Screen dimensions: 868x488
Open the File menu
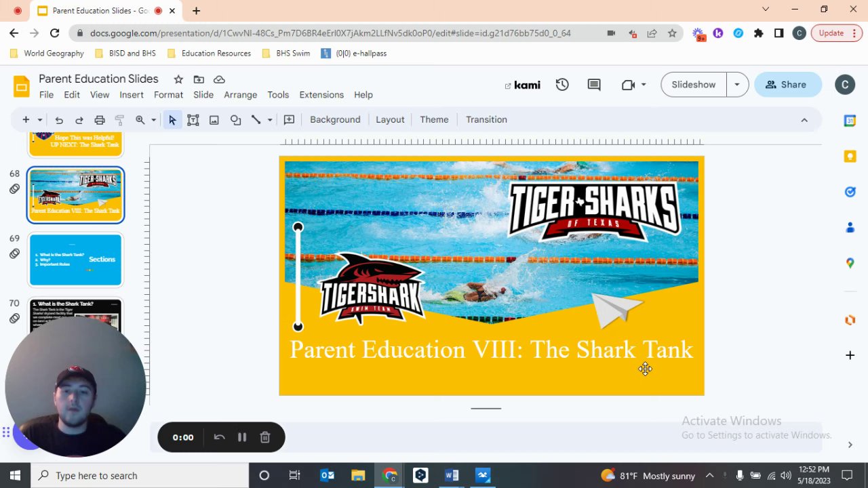tap(46, 95)
